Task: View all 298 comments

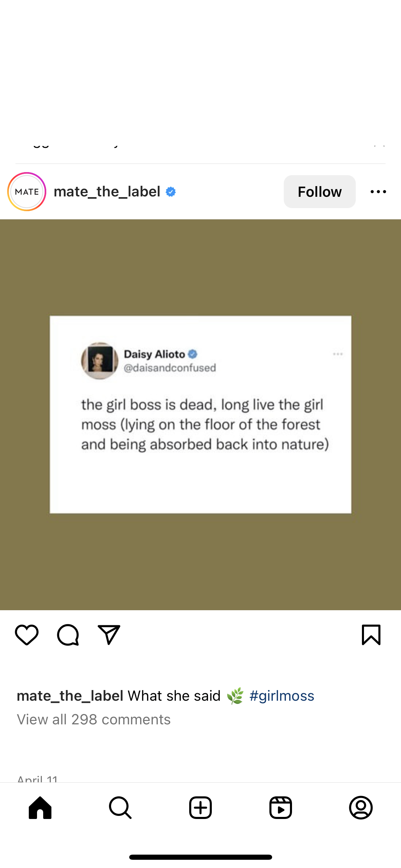Action: 94,719
